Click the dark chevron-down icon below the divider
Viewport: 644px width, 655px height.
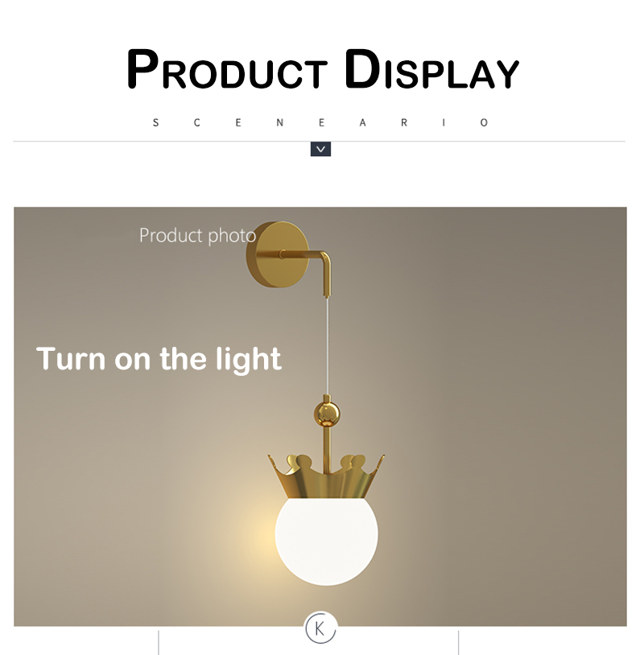click(320, 149)
